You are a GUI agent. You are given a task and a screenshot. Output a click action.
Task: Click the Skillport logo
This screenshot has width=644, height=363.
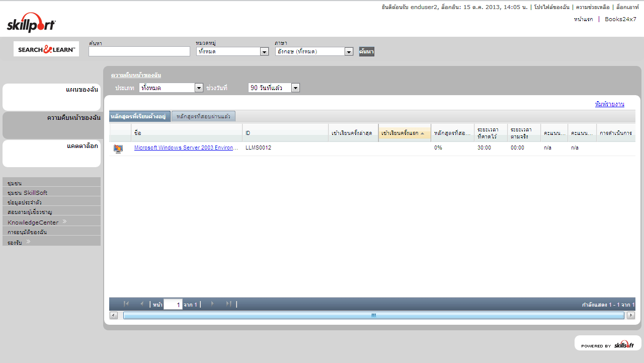tap(31, 23)
